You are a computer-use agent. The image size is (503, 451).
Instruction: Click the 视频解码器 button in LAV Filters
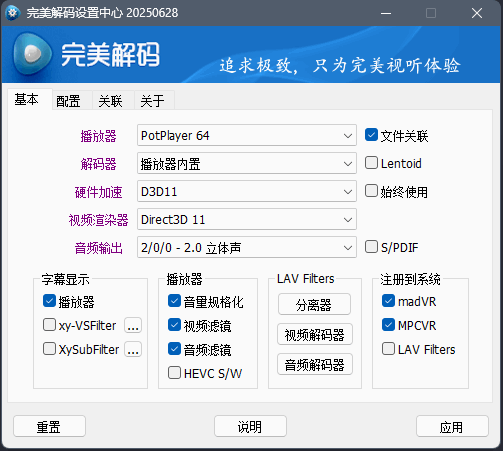coord(315,334)
